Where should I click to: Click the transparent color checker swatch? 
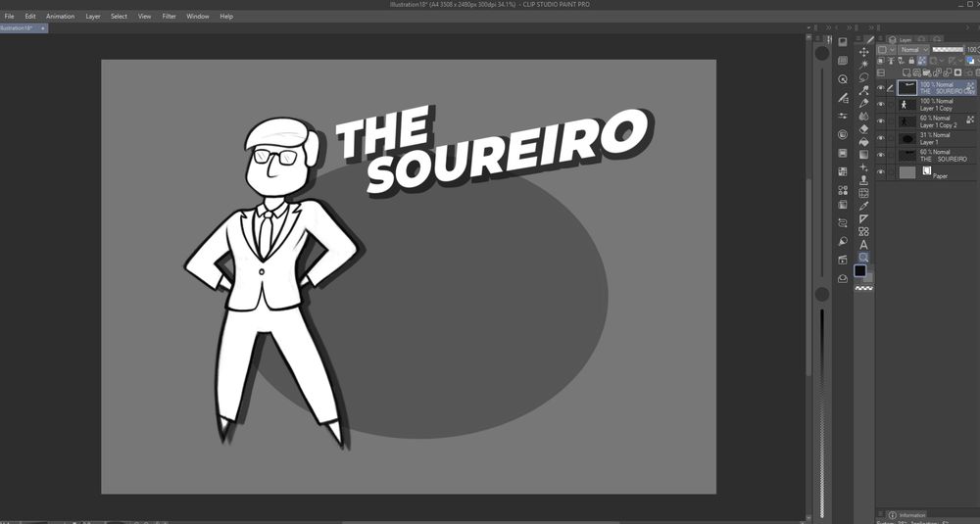863,288
